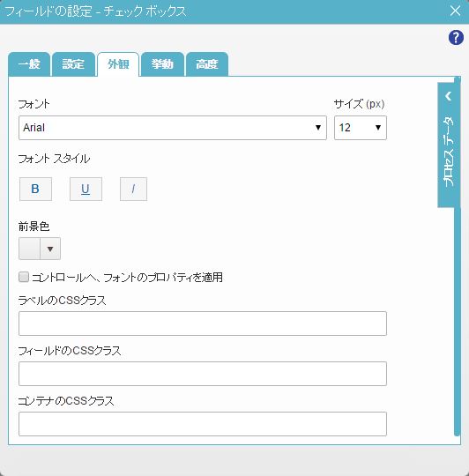Toggle Bold font style button
This screenshot has height=476, width=469.
coord(35,190)
